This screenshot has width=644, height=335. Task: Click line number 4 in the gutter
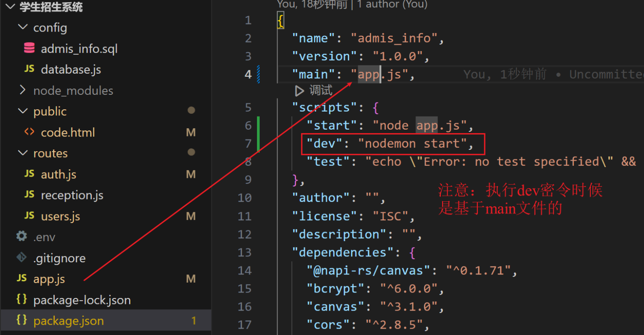tap(248, 74)
